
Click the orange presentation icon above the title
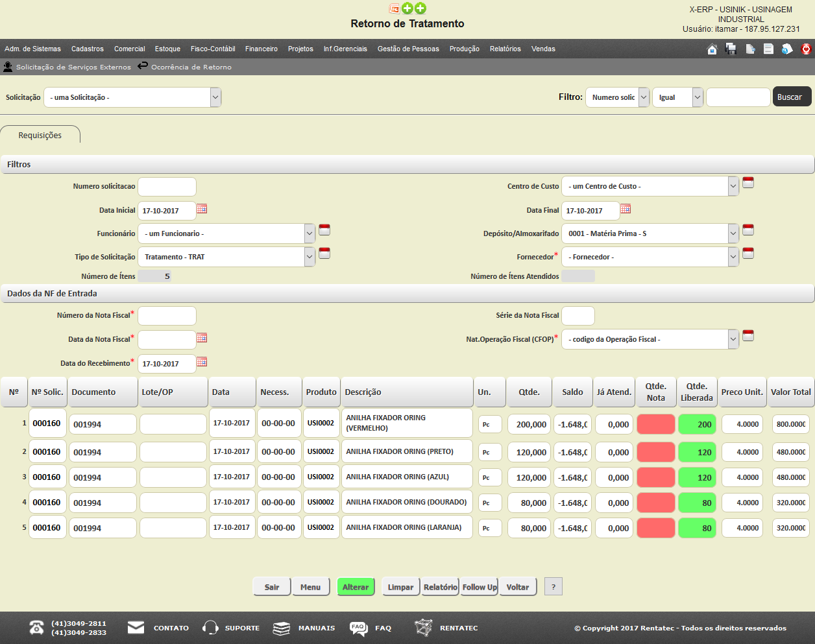pos(394,8)
